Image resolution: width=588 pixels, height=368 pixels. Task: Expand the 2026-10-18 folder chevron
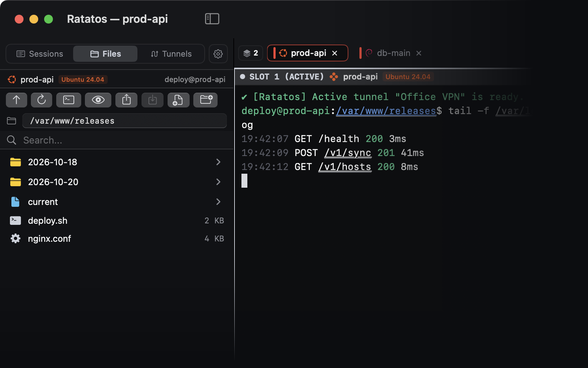point(218,162)
